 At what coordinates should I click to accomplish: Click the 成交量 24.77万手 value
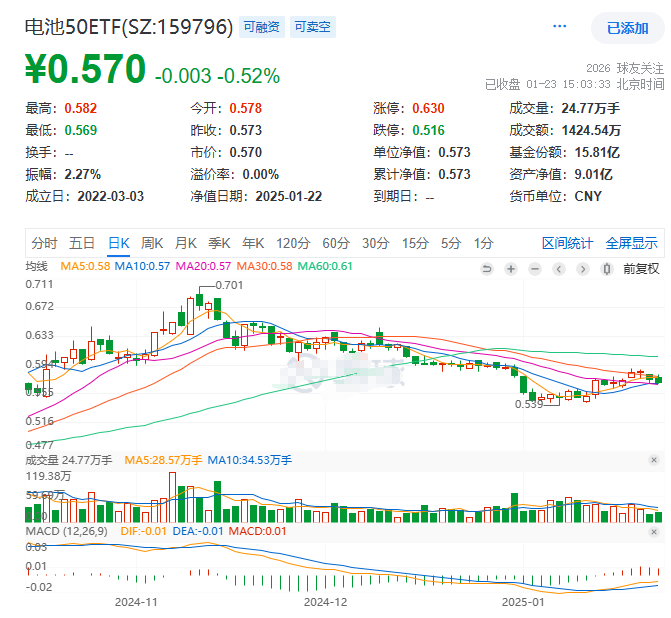point(591,108)
